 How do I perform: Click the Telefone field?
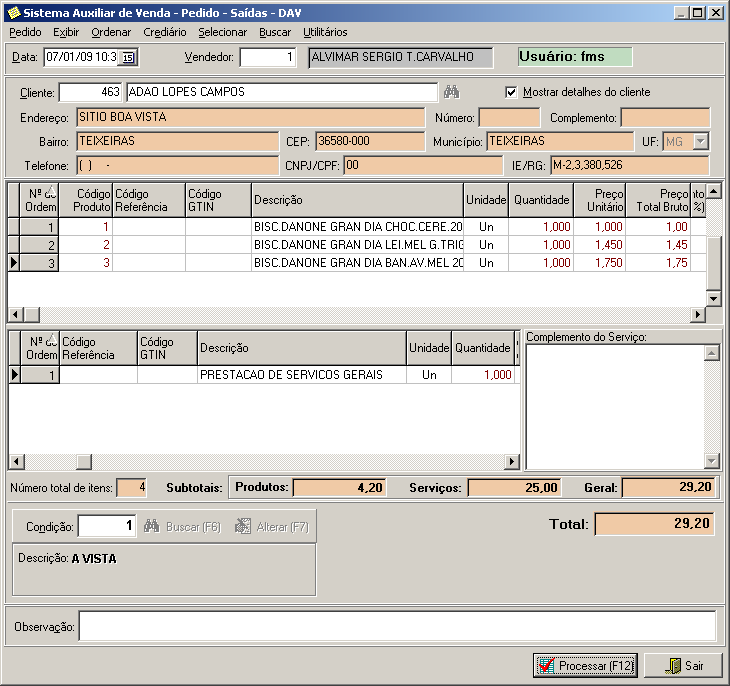pyautogui.click(x=177, y=166)
